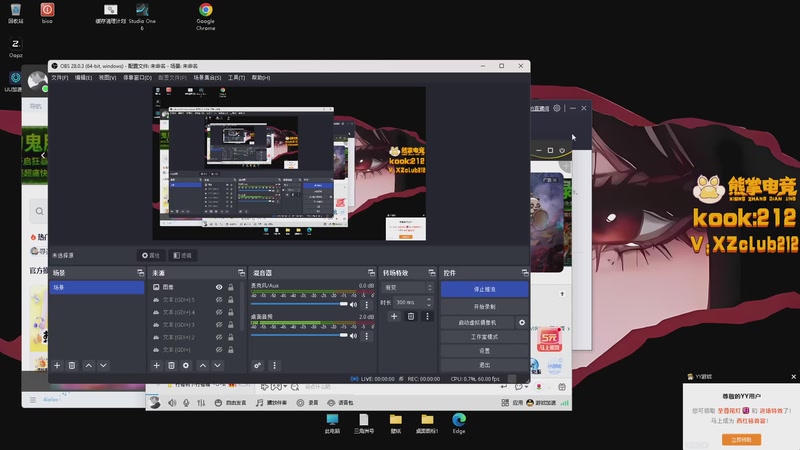The image size is (800, 450).
Task: Unlock the Text (GDI+) 3 source
Action: [x=231, y=325]
